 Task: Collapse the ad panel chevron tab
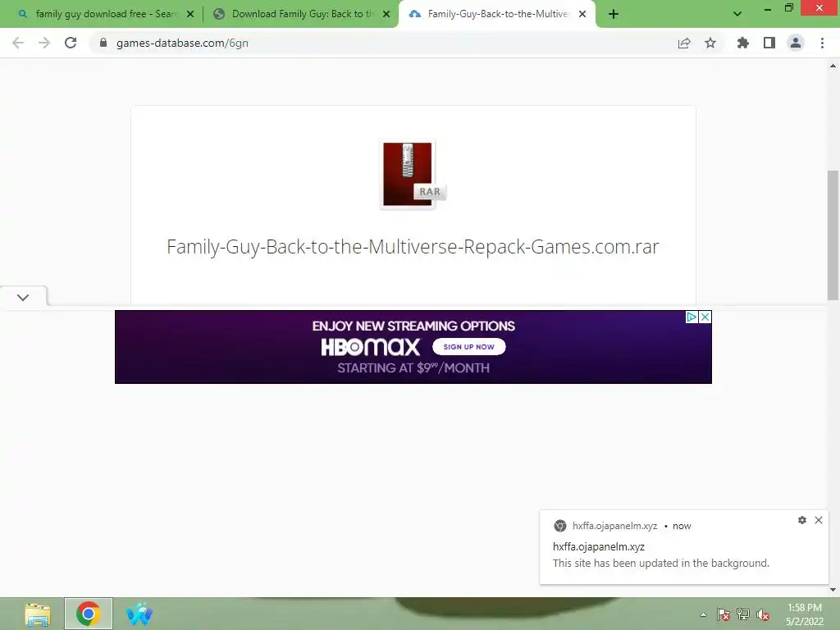(x=23, y=297)
